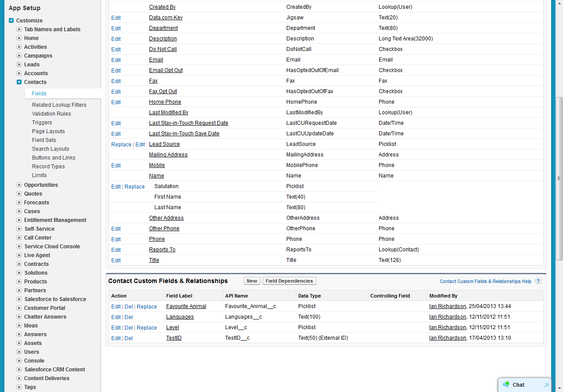Delete the TestID custom field

click(x=128, y=338)
